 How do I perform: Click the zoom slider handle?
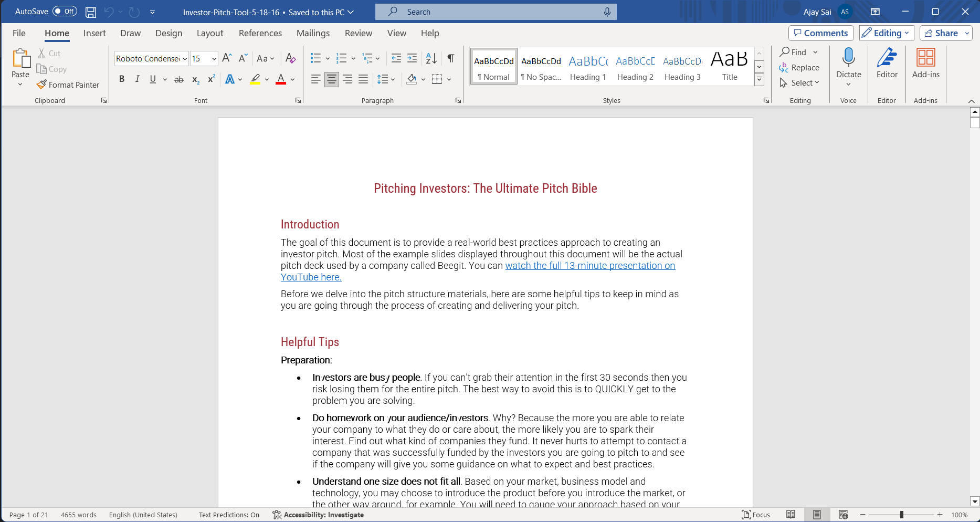[x=902, y=515]
